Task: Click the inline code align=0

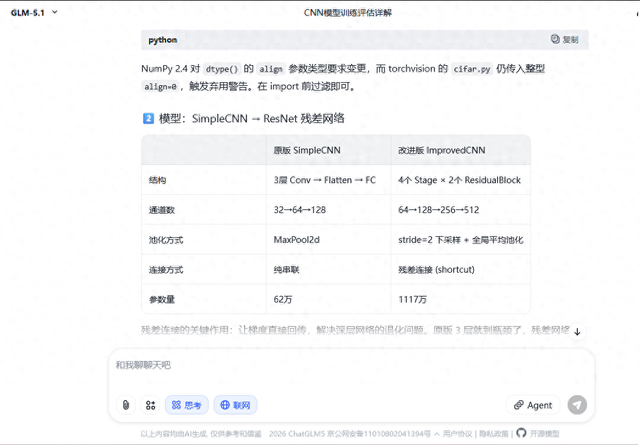Action: pyautogui.click(x=160, y=87)
